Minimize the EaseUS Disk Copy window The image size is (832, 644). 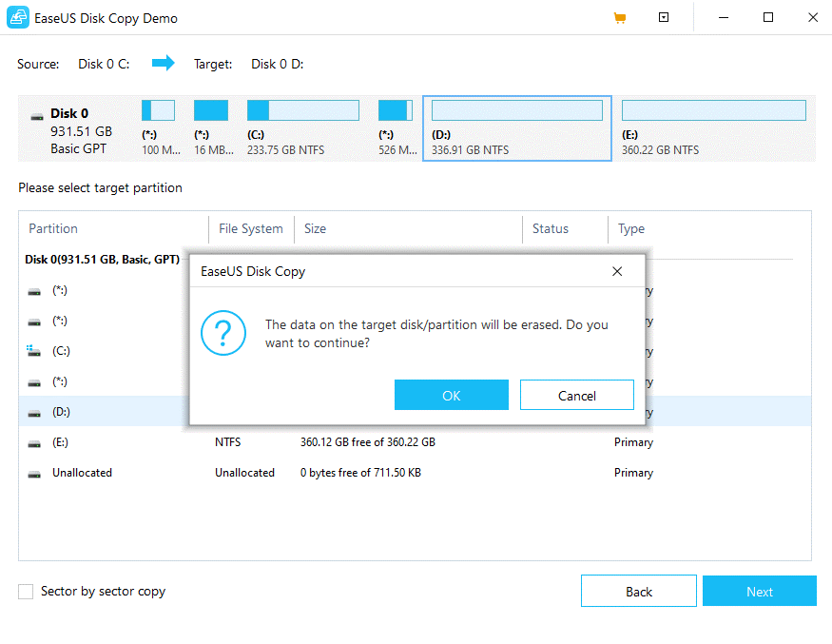point(724,17)
